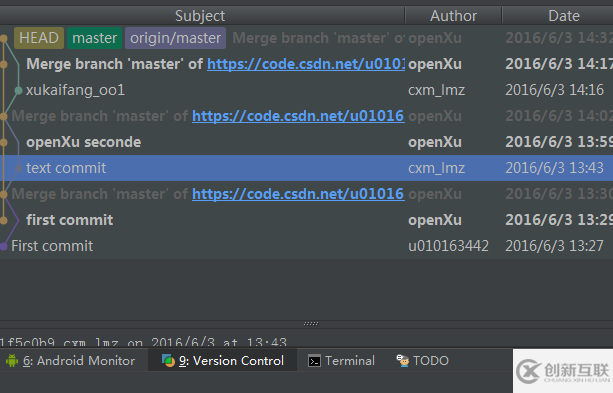The width and height of the screenshot is (613, 393).
Task: Click author u010163442 cell
Action: [448, 246]
